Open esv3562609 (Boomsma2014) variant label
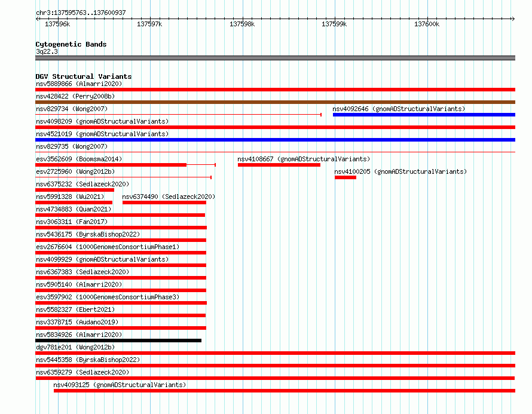Image resolution: width=532 pixels, height=414 pixels. (79, 159)
